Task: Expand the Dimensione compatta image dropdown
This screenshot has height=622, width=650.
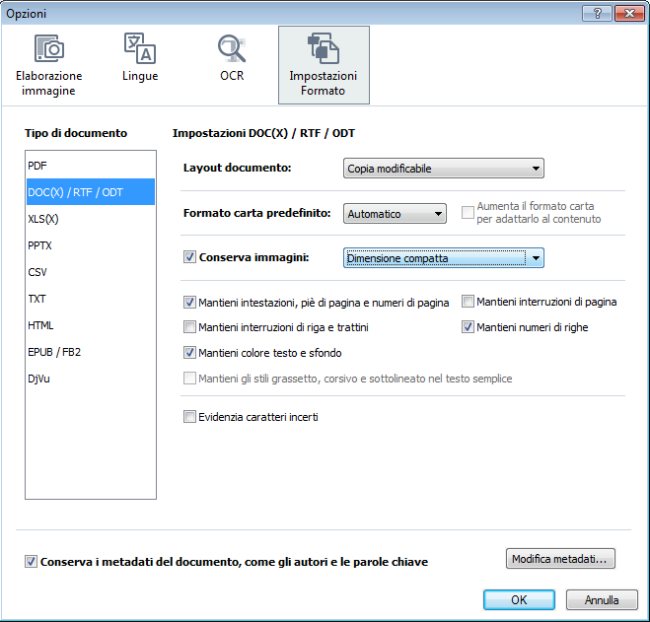Action: coord(443,258)
